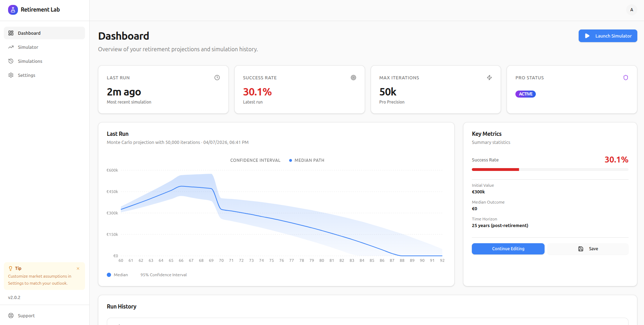644x325 pixels.
Task: Click the 'Last Run' chart panel heading
Action: (x=118, y=134)
